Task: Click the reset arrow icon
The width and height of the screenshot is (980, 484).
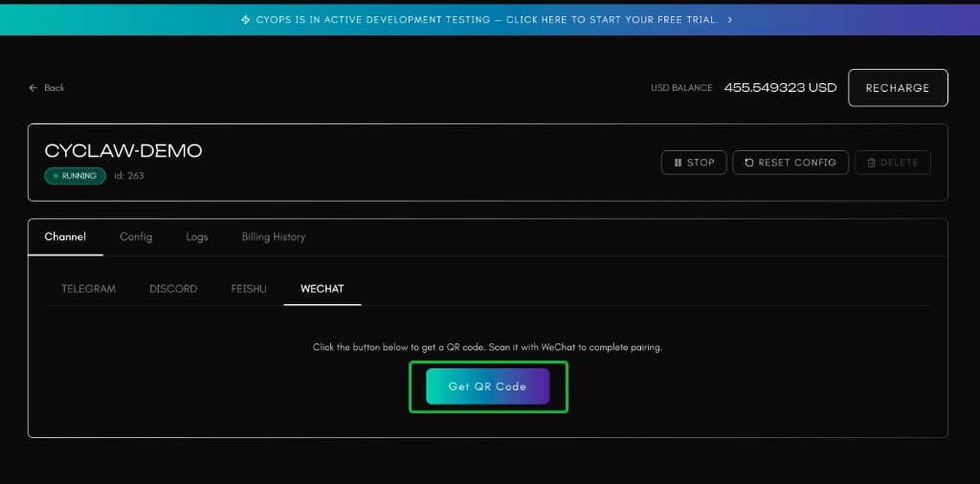Action: [748, 163]
